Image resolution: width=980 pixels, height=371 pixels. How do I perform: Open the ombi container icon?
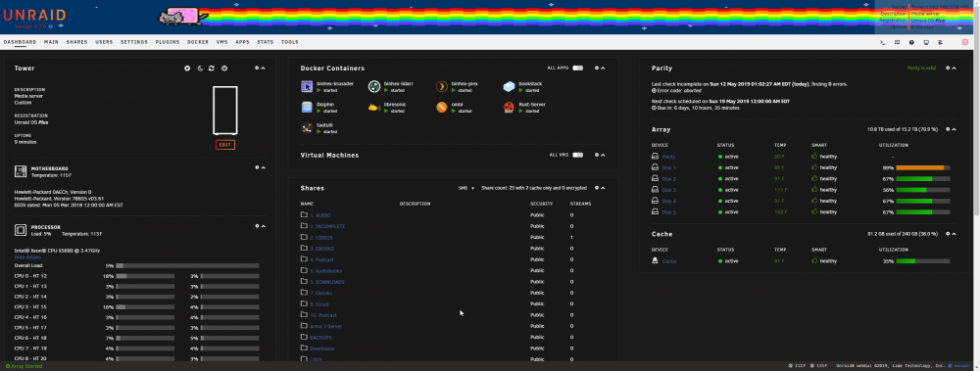tap(441, 108)
